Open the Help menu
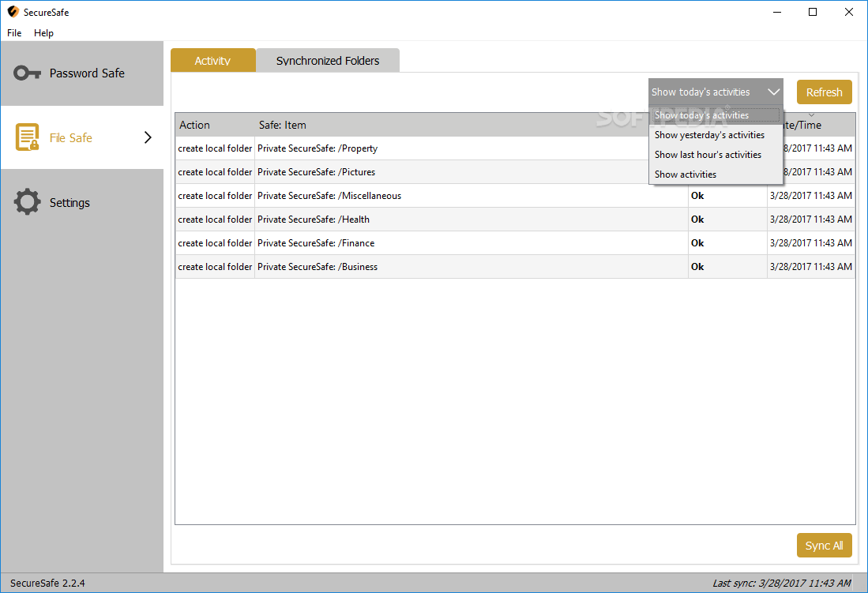 43,32
